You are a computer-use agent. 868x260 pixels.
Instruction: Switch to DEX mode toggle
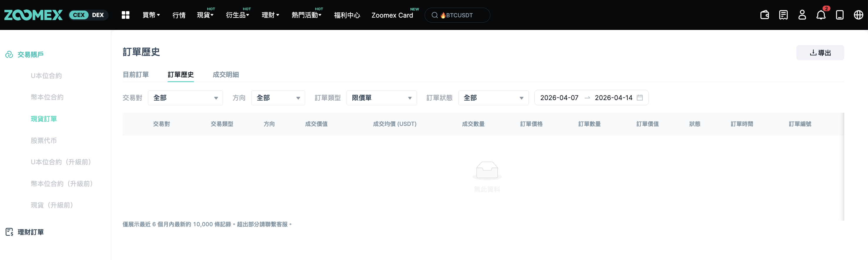point(98,15)
